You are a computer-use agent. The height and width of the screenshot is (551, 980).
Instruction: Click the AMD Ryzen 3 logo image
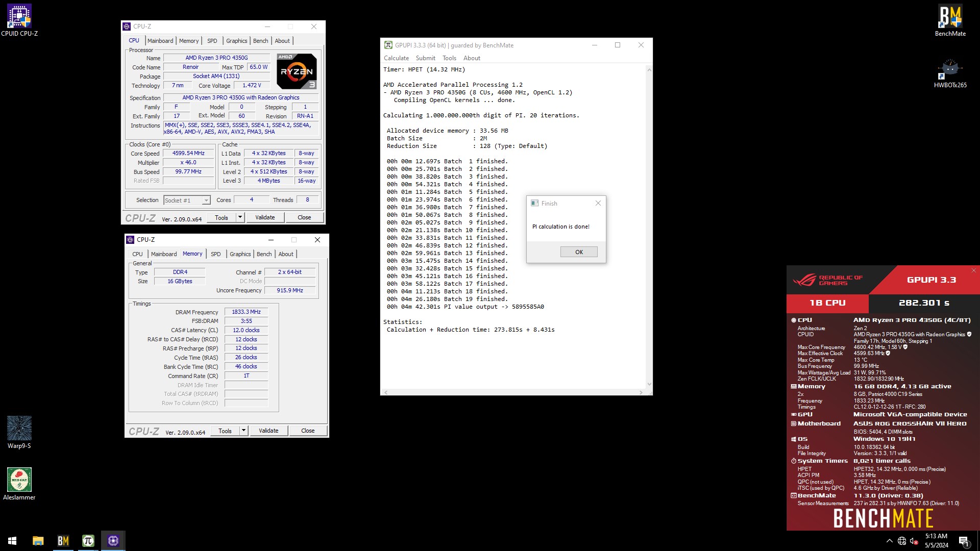[297, 71]
